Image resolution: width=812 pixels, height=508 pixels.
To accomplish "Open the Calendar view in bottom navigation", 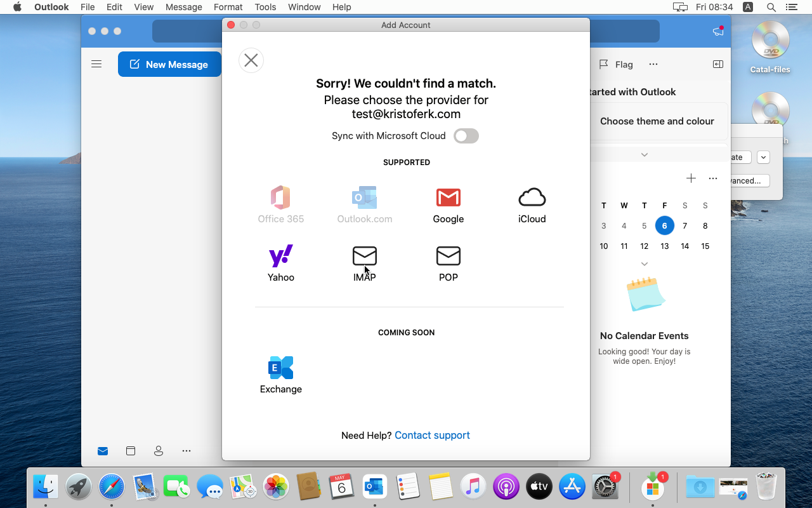I will pyautogui.click(x=131, y=451).
